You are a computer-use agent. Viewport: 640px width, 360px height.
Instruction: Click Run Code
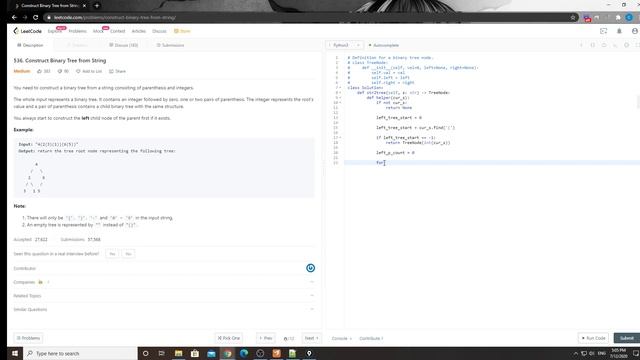coord(593,338)
